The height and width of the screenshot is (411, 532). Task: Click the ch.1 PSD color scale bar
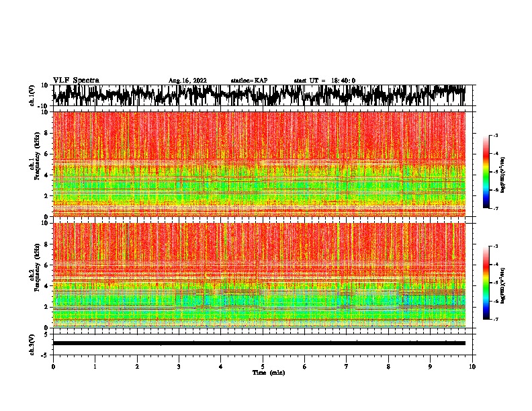click(x=486, y=172)
